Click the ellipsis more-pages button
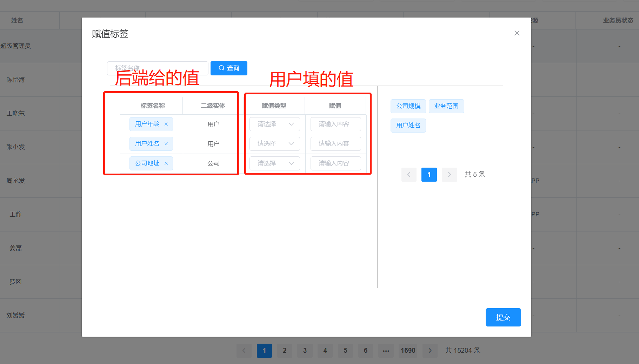This screenshot has height=364, width=639. click(x=386, y=351)
